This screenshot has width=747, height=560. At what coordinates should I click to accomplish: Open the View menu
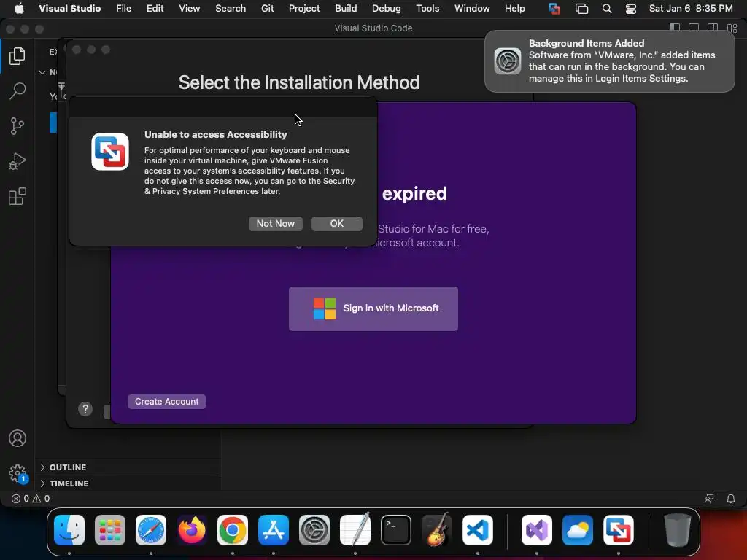[x=189, y=9]
